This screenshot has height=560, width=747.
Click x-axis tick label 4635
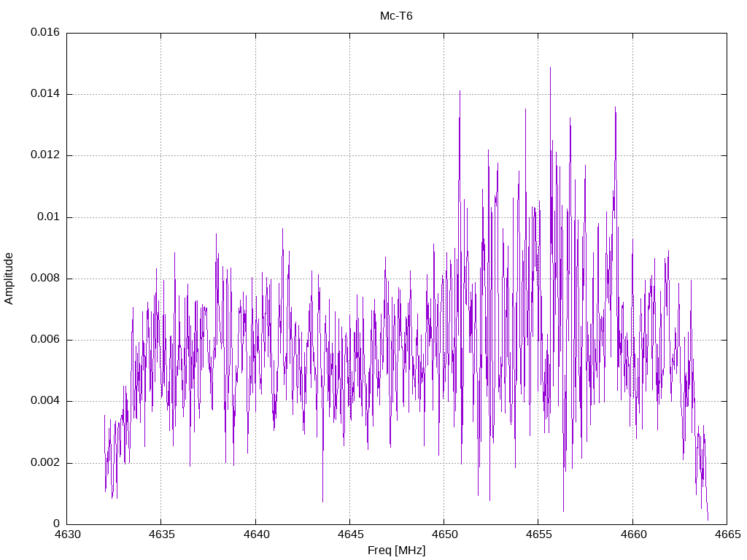[161, 534]
